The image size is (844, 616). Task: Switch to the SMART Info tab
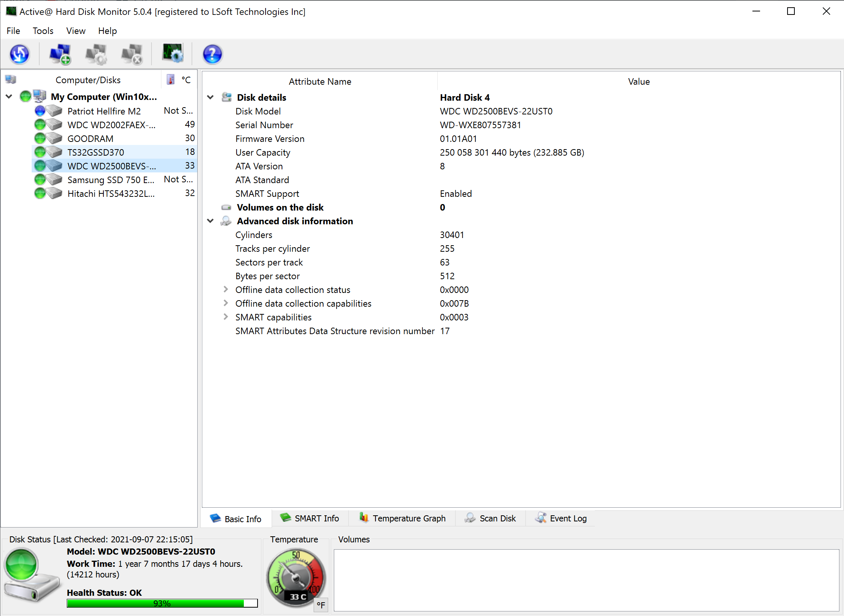pyautogui.click(x=310, y=518)
